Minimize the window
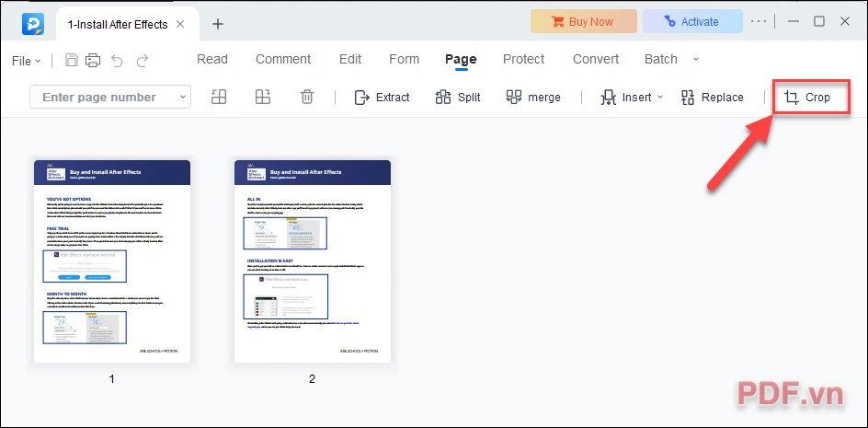The width and height of the screenshot is (868, 428). pos(794,21)
